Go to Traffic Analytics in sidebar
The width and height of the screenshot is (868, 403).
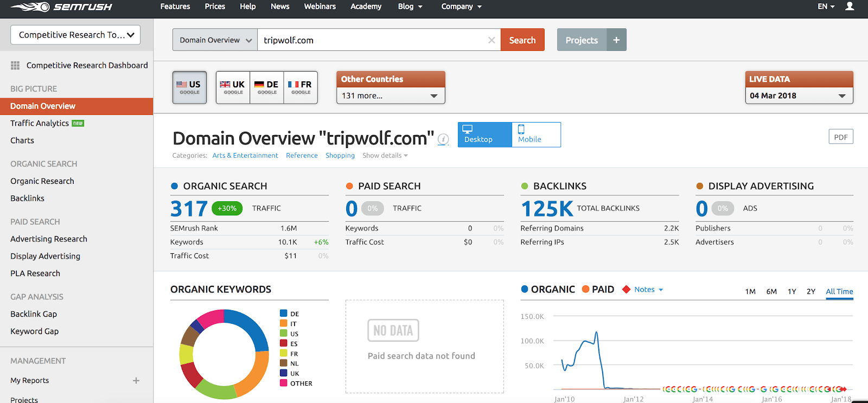pos(40,123)
